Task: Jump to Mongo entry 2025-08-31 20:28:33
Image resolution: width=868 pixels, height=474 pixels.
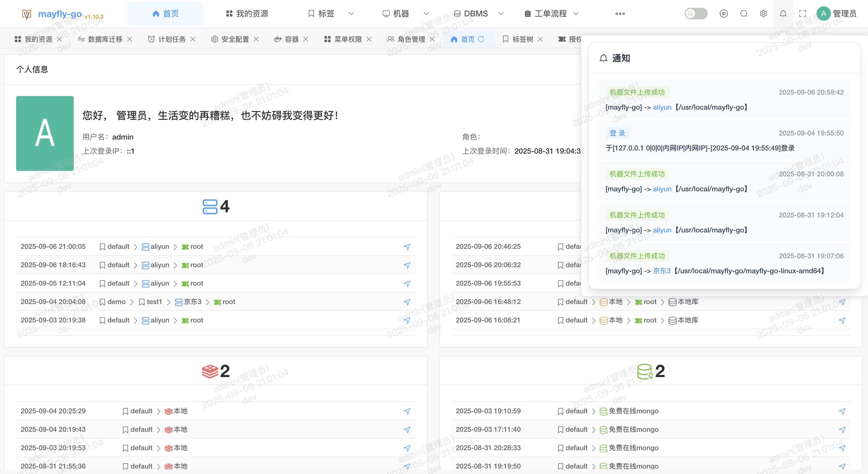Action: (x=842, y=448)
